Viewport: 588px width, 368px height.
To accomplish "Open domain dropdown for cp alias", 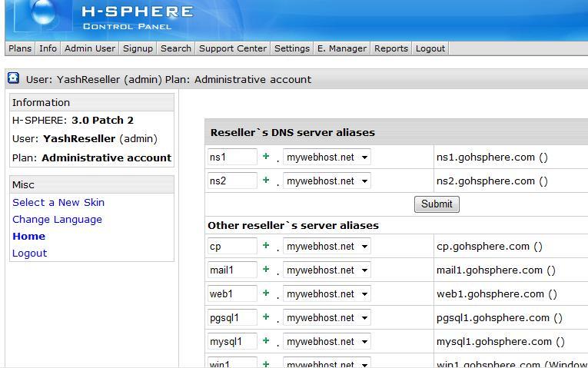I will point(327,246).
